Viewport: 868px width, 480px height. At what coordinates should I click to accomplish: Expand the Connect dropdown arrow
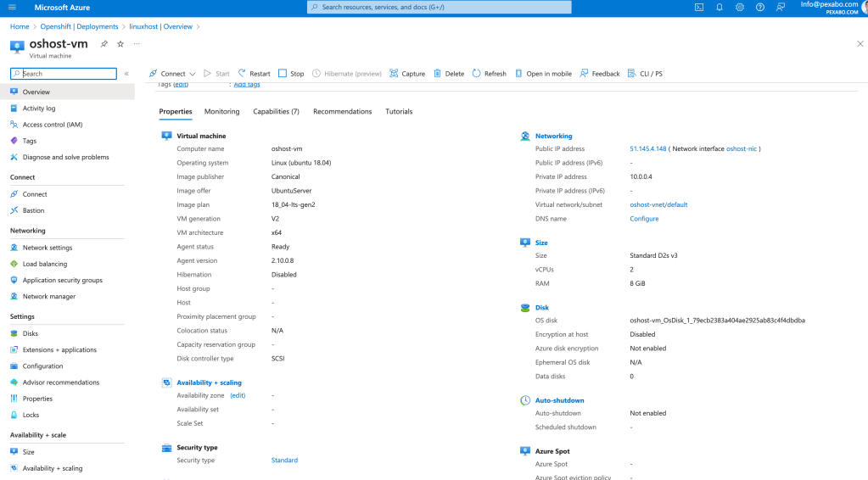(x=192, y=74)
